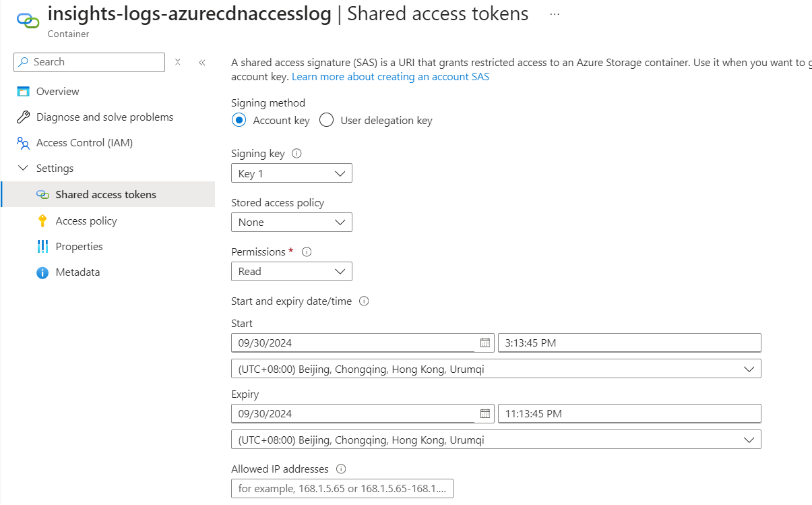
Task: Follow the Learn more about creating an account SAS link
Action: click(x=390, y=77)
